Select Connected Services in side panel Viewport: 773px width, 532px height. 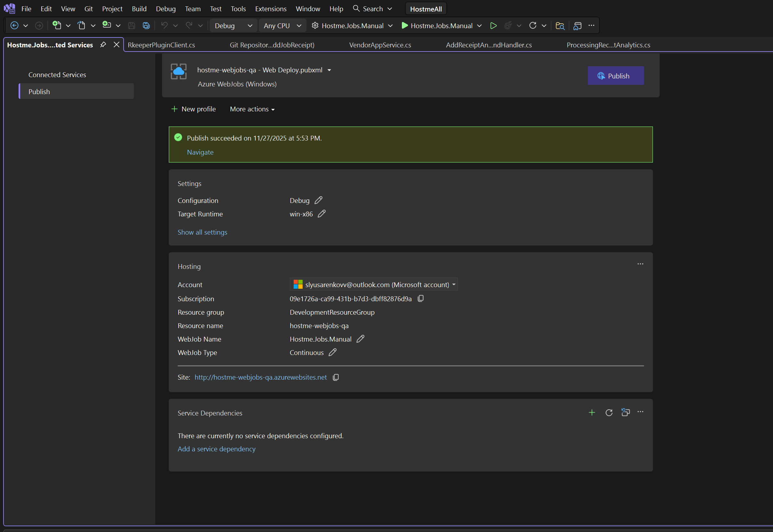click(57, 75)
